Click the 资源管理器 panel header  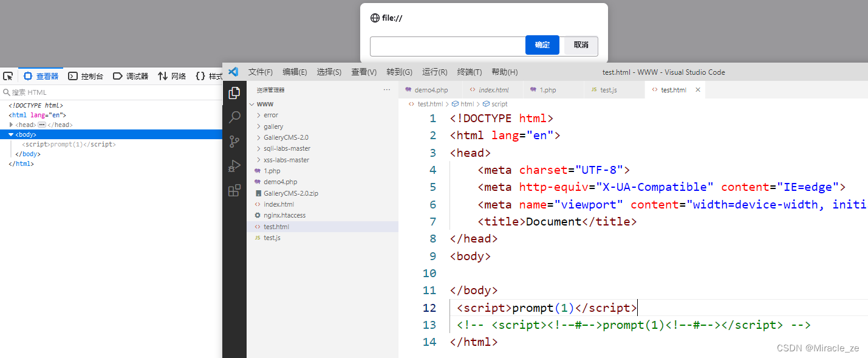270,90
